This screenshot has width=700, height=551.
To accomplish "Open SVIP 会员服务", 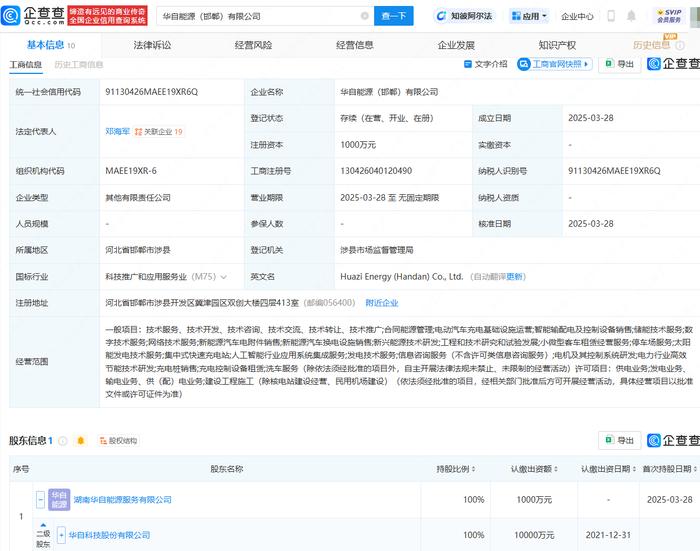I will (x=669, y=16).
